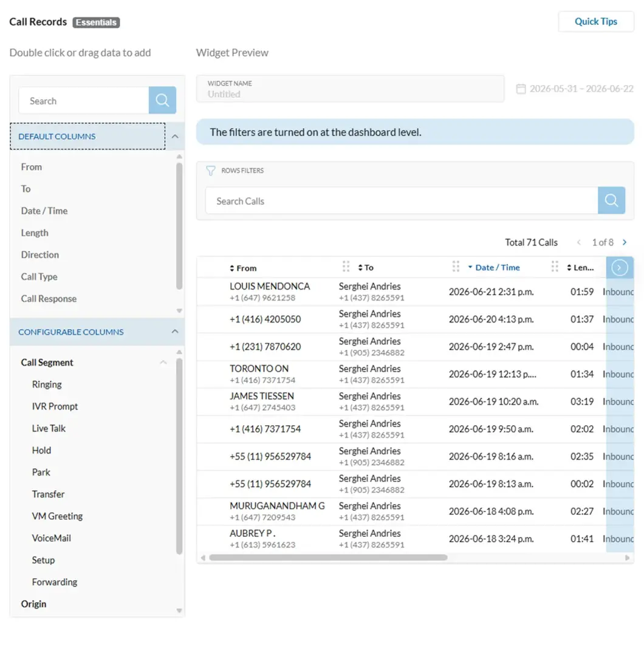Select Setup call segment
The width and height of the screenshot is (644, 645).
coord(43,560)
